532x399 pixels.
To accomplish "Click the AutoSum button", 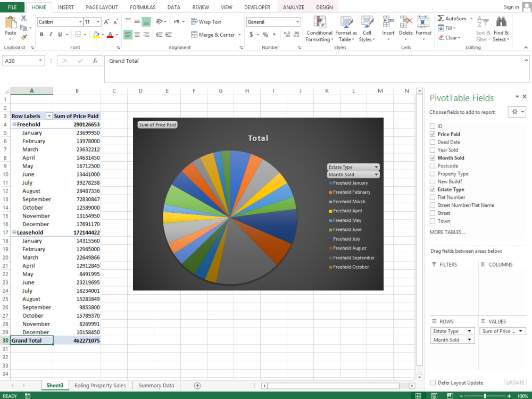I will [452, 18].
